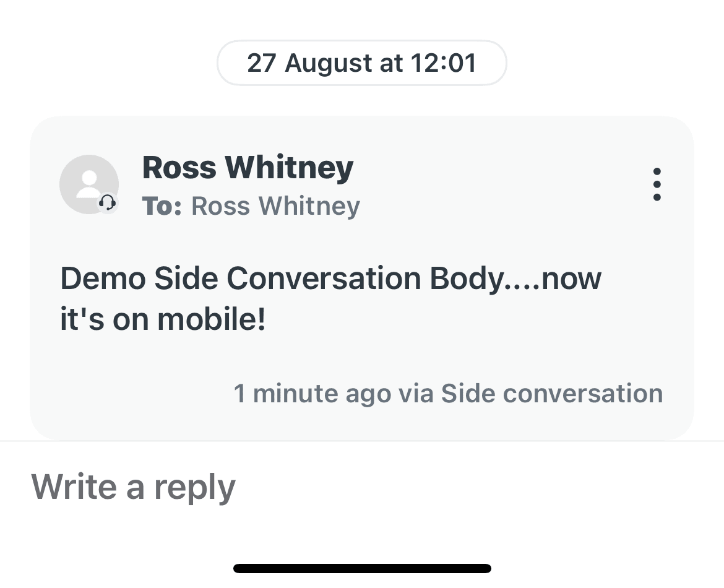Select the headset icon on the avatar
Image resolution: width=724 pixels, height=588 pixels.
click(x=109, y=203)
